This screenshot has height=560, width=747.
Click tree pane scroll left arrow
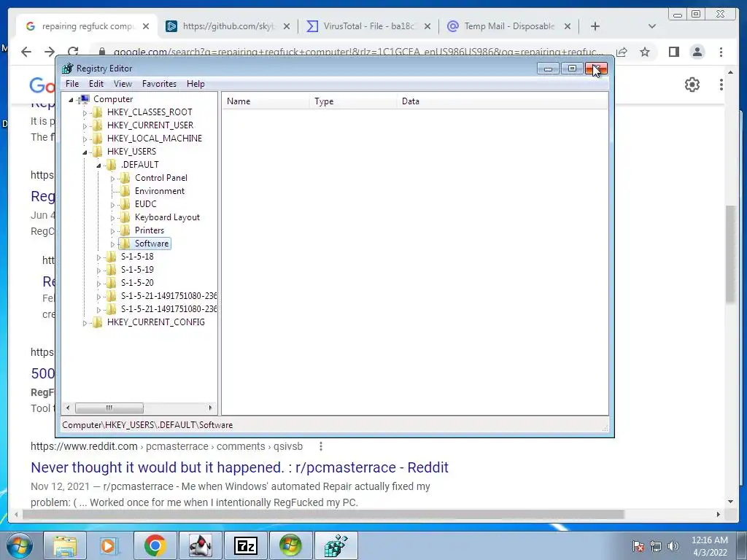point(68,408)
